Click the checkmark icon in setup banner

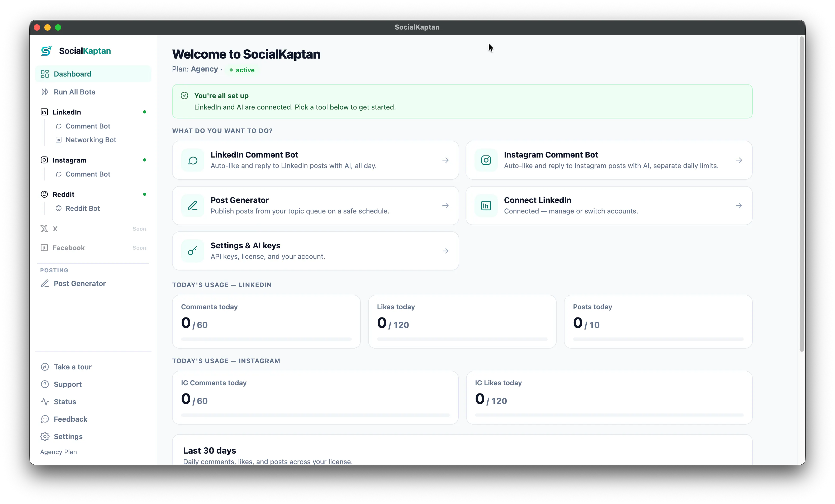click(x=184, y=96)
